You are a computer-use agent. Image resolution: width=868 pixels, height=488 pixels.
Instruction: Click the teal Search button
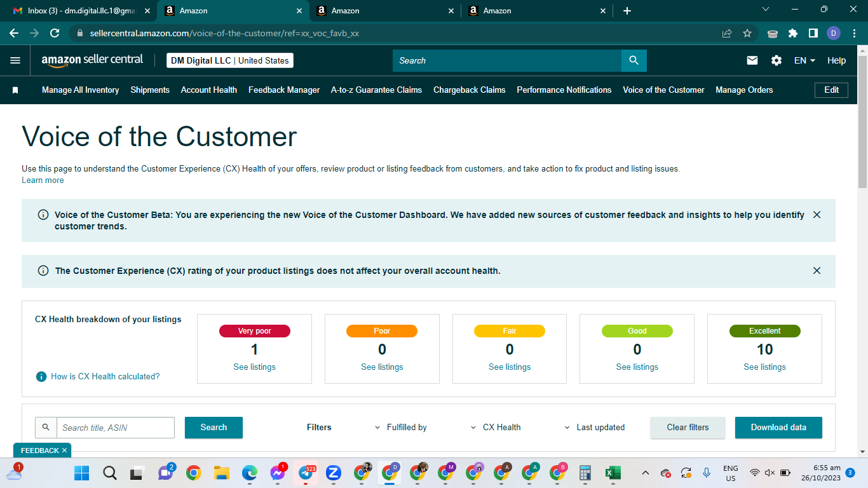tap(214, 428)
